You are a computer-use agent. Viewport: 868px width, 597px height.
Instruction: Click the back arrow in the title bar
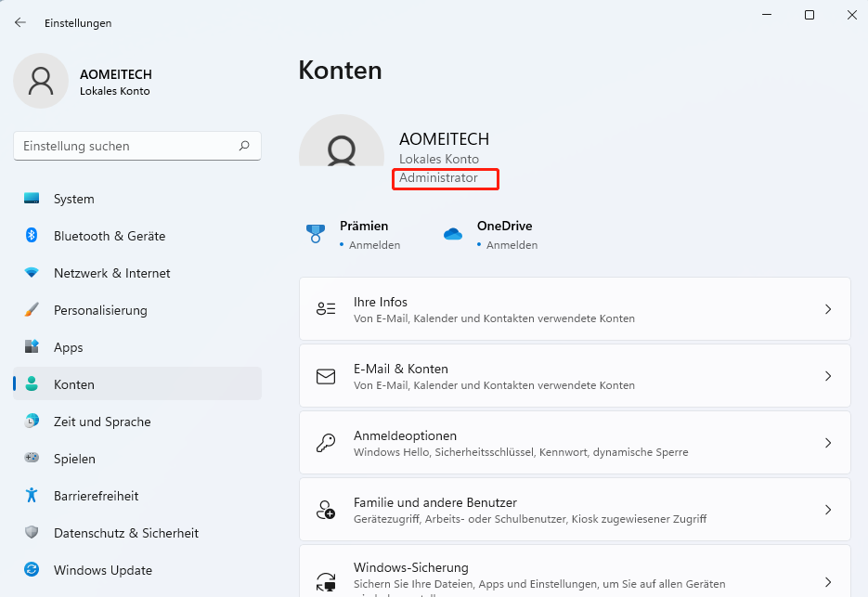click(20, 22)
